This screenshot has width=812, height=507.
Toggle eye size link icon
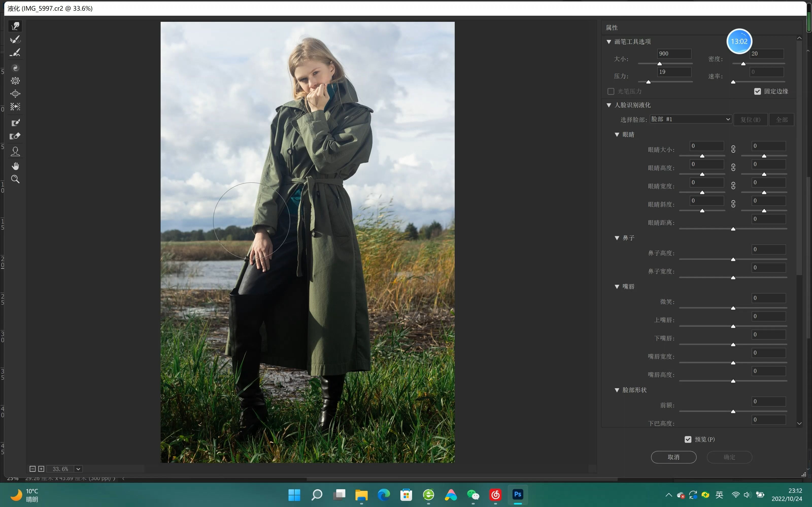[x=733, y=149]
